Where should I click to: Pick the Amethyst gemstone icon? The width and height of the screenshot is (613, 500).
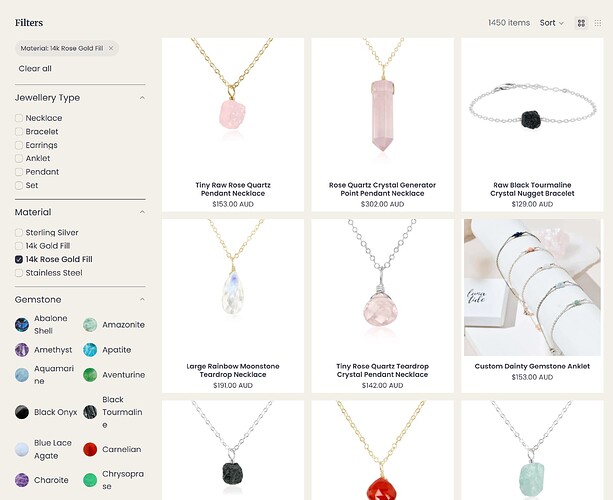(x=22, y=350)
